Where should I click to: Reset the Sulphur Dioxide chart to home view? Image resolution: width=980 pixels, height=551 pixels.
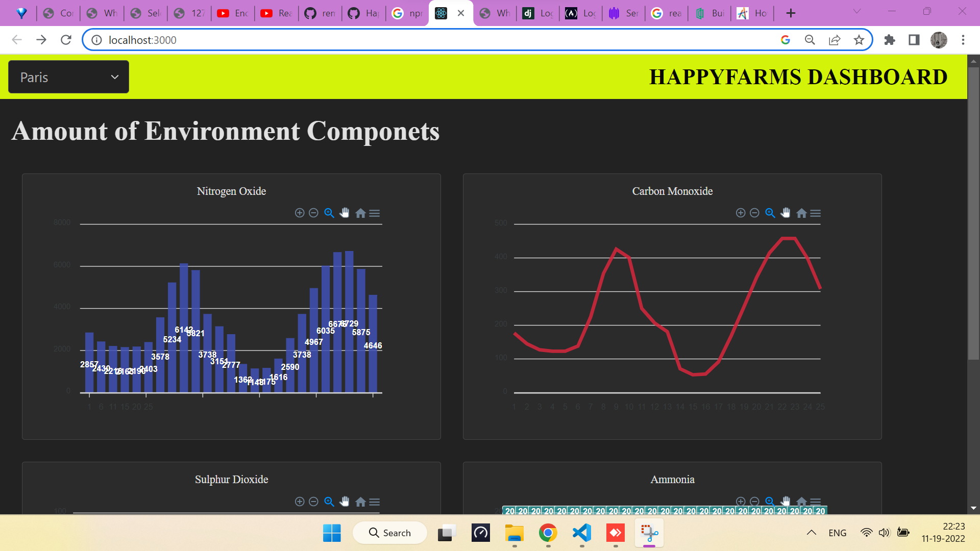[x=360, y=502]
